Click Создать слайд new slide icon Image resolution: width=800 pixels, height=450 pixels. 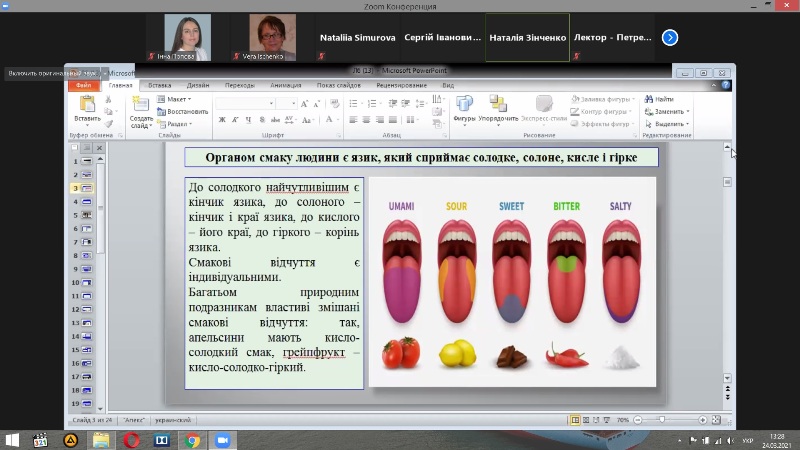(140, 106)
